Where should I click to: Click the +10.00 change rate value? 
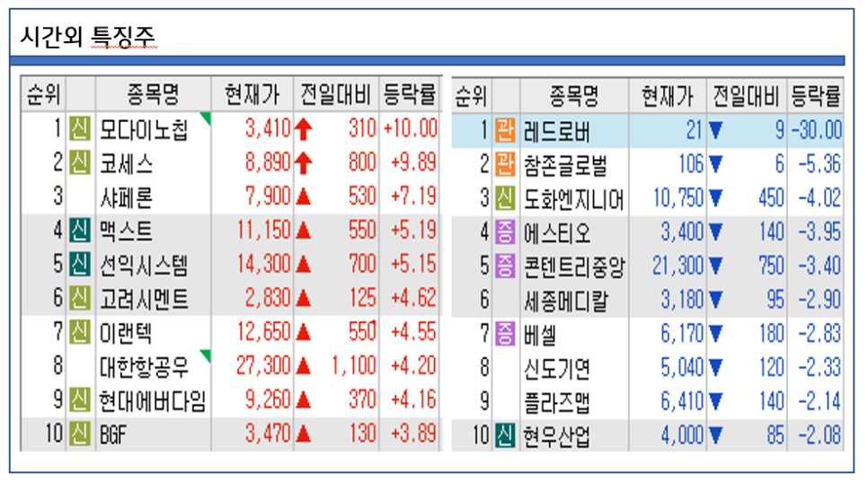[x=411, y=128]
